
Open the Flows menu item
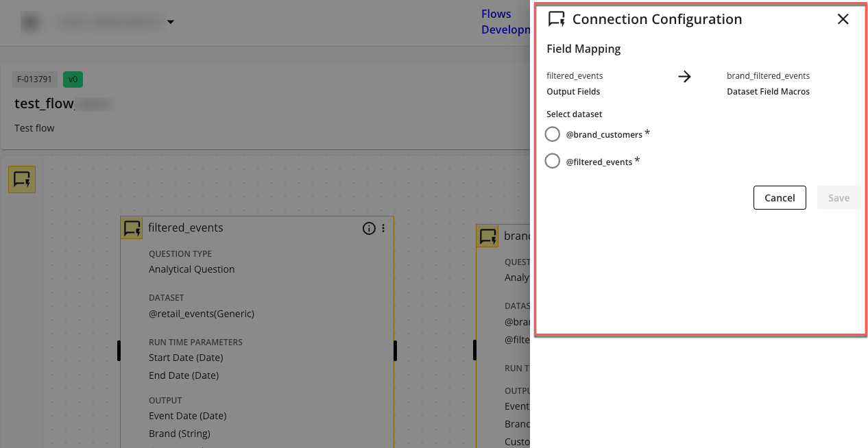pos(496,14)
